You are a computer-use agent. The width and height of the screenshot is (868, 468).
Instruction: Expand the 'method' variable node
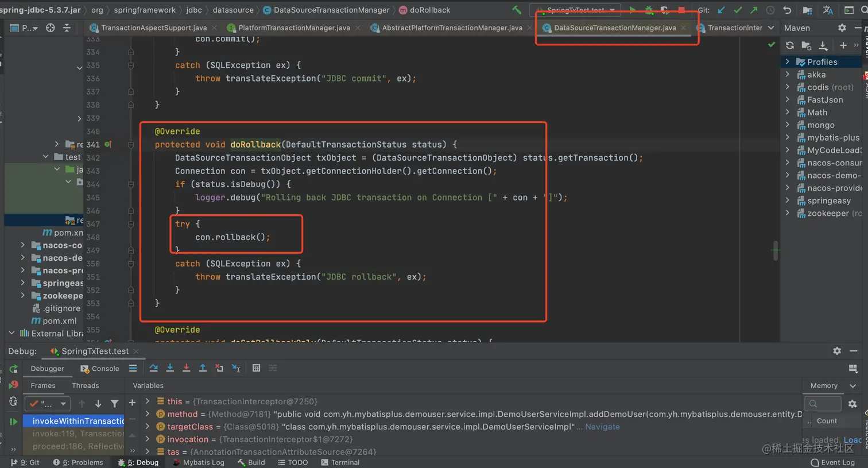[x=148, y=413]
